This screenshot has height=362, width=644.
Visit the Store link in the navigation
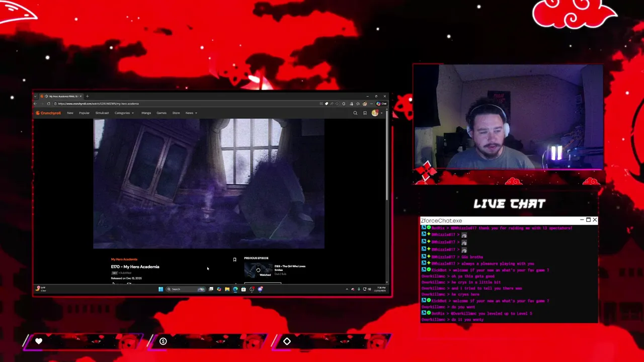176,113
